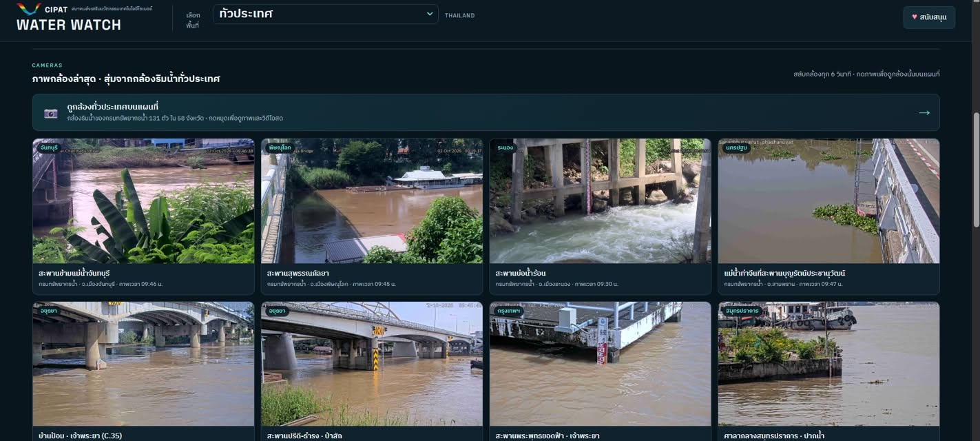Screen dimensions: 980x441
Task: Click the สมุทรปราการ province tag
Action: tap(742, 311)
